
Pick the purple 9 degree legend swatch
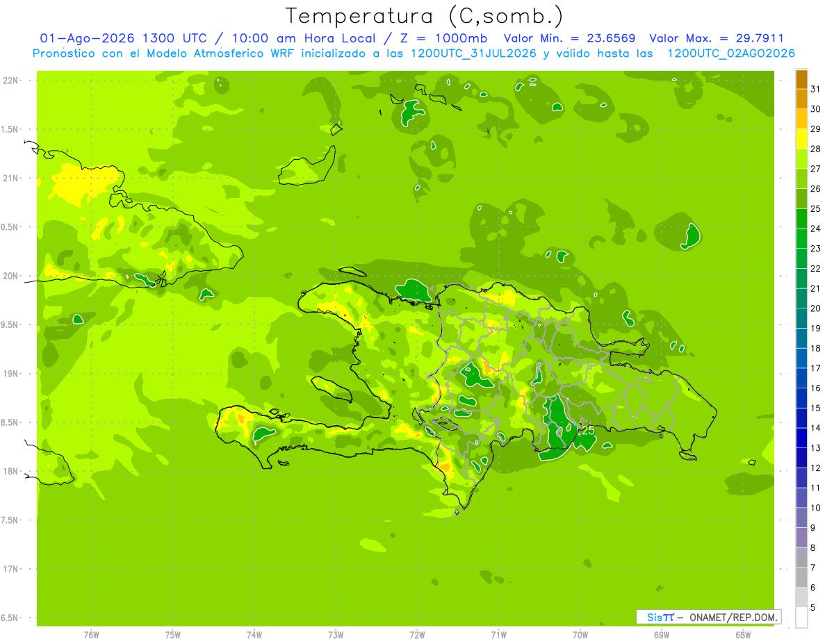pos(801,538)
